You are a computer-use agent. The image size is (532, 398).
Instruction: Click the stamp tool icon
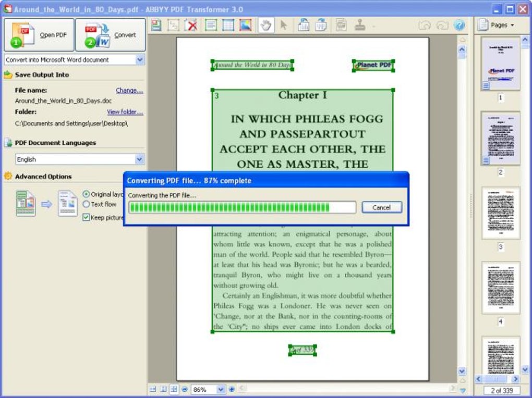coord(360,26)
